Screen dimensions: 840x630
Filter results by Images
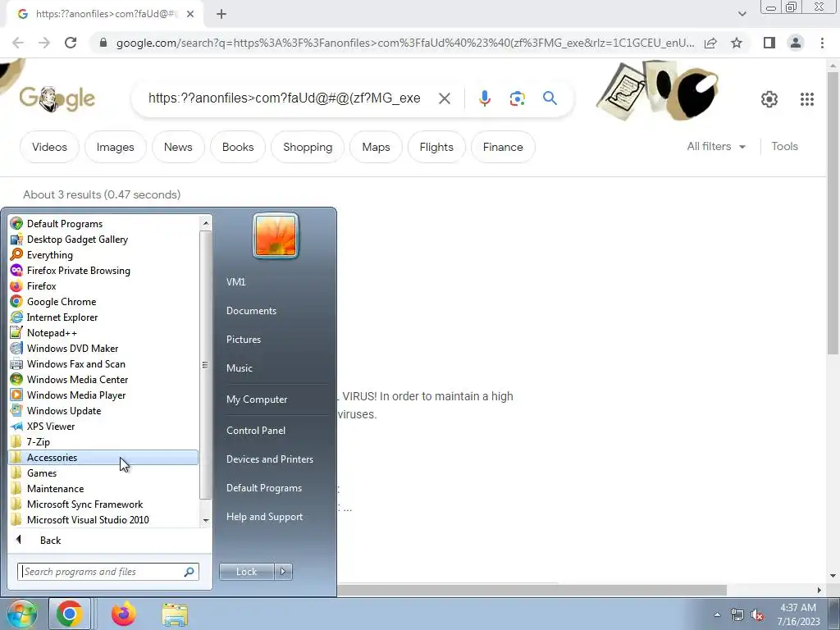(x=115, y=147)
